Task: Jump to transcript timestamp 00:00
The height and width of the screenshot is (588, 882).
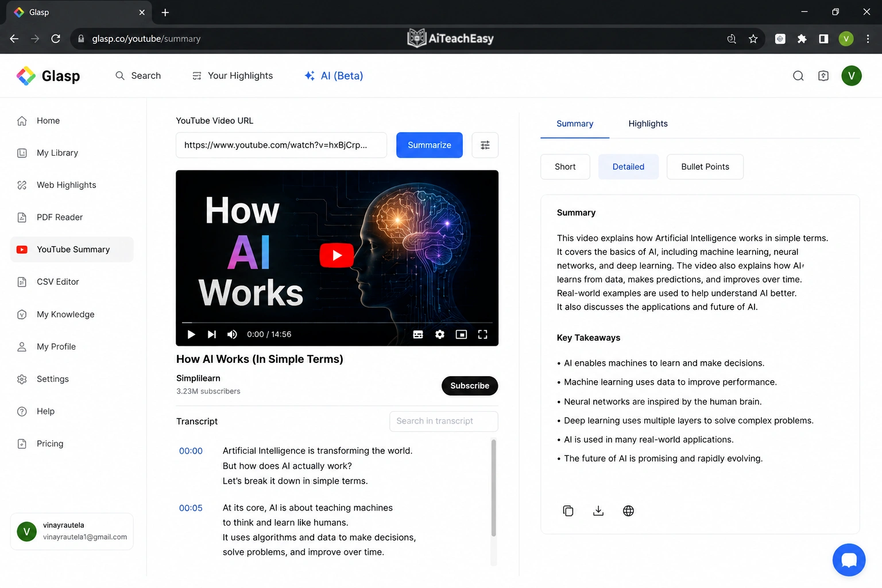Action: coord(191,451)
